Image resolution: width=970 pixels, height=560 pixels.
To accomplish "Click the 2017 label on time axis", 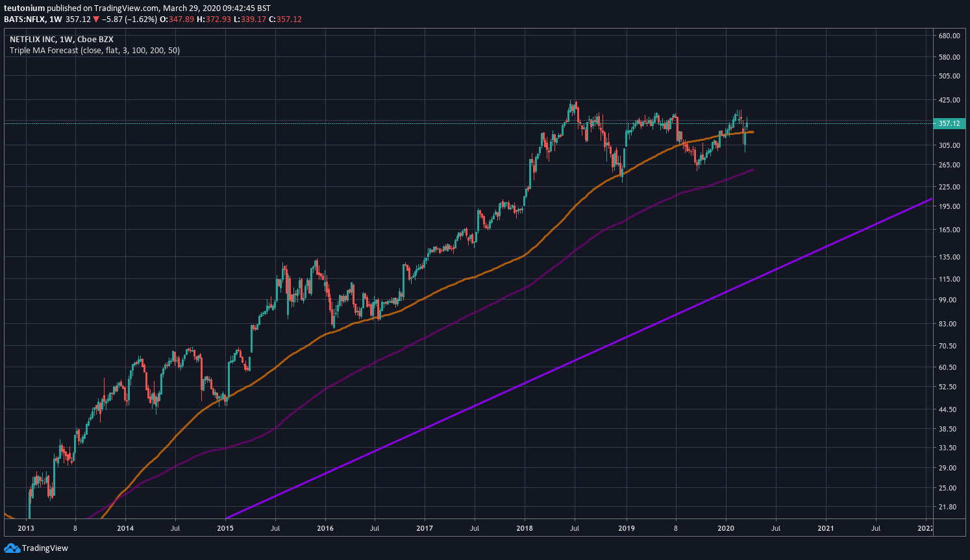I will pyautogui.click(x=425, y=528).
